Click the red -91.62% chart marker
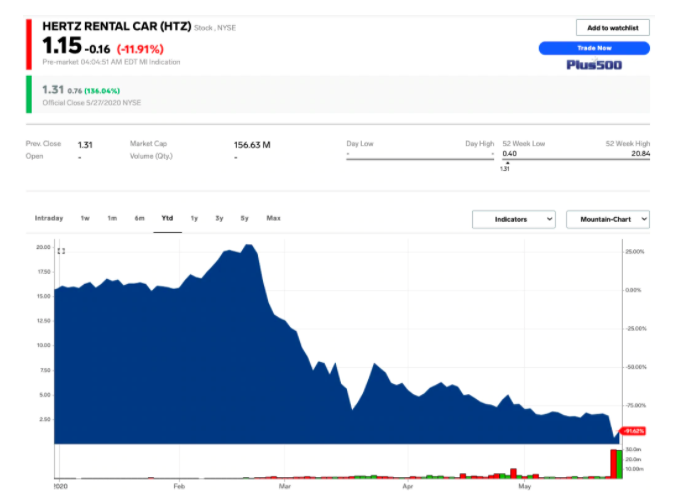The width and height of the screenshot is (679, 493). (x=634, y=431)
